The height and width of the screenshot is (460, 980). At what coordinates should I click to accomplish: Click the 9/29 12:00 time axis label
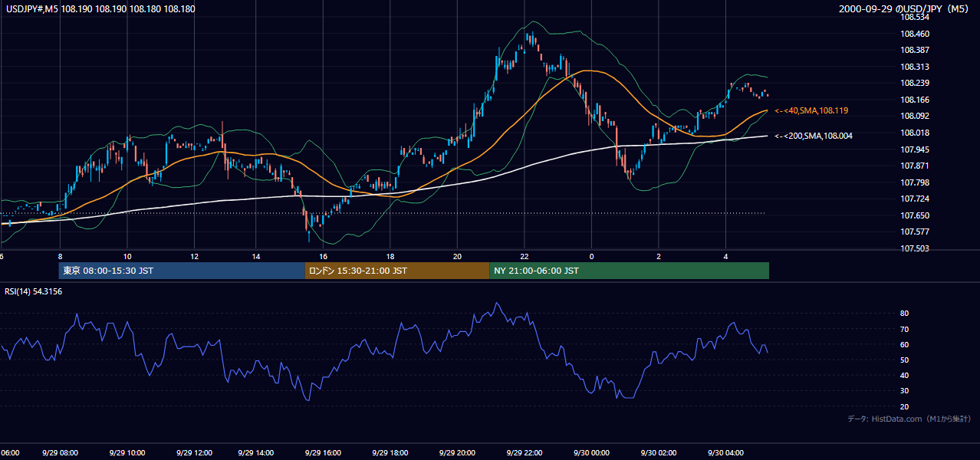(194, 453)
